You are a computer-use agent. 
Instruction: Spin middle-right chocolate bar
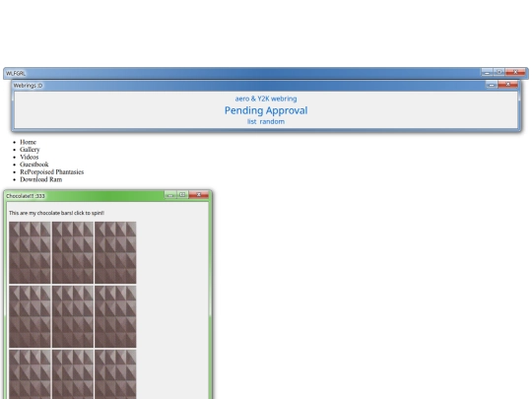[115, 316]
